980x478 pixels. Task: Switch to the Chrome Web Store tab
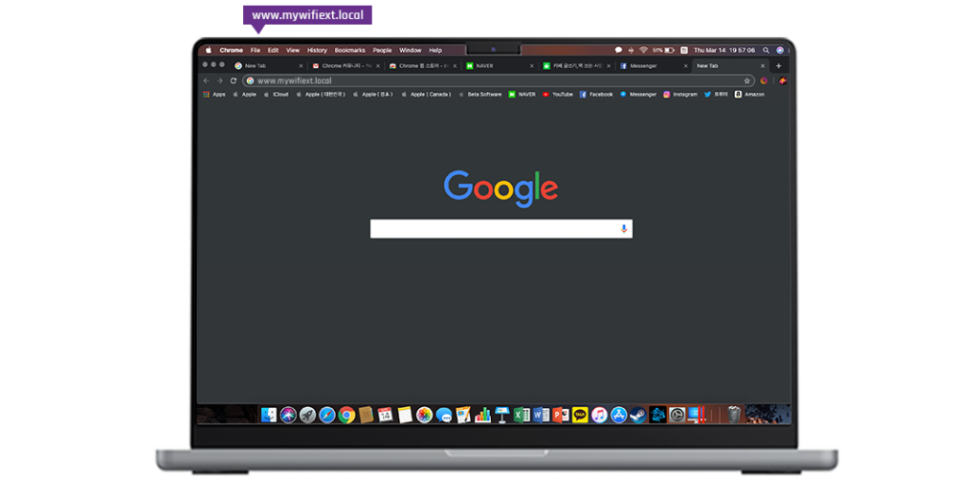(422, 66)
